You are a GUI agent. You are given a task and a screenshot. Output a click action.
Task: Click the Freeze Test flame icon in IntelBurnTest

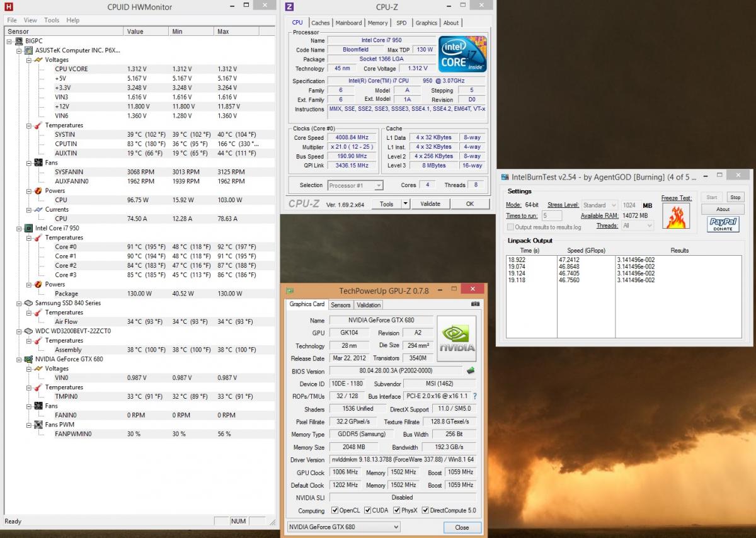tap(677, 215)
